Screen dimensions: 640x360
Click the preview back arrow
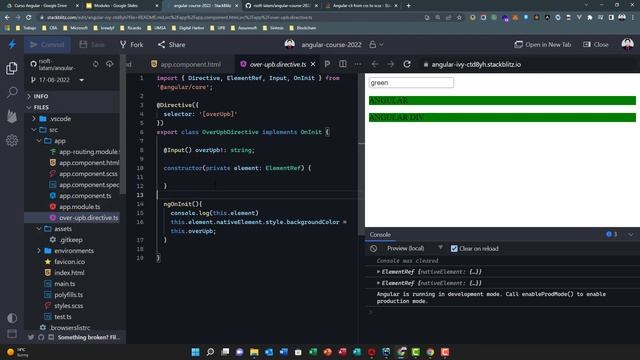(375, 64)
